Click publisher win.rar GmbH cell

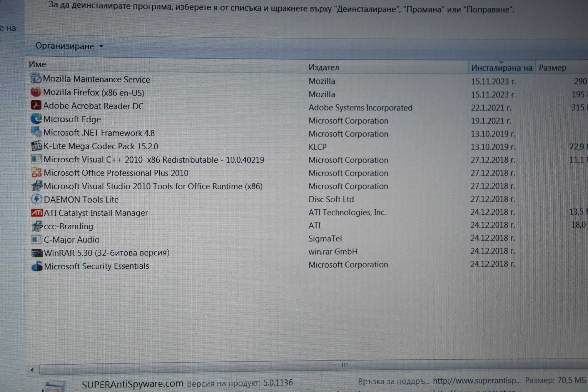point(333,251)
